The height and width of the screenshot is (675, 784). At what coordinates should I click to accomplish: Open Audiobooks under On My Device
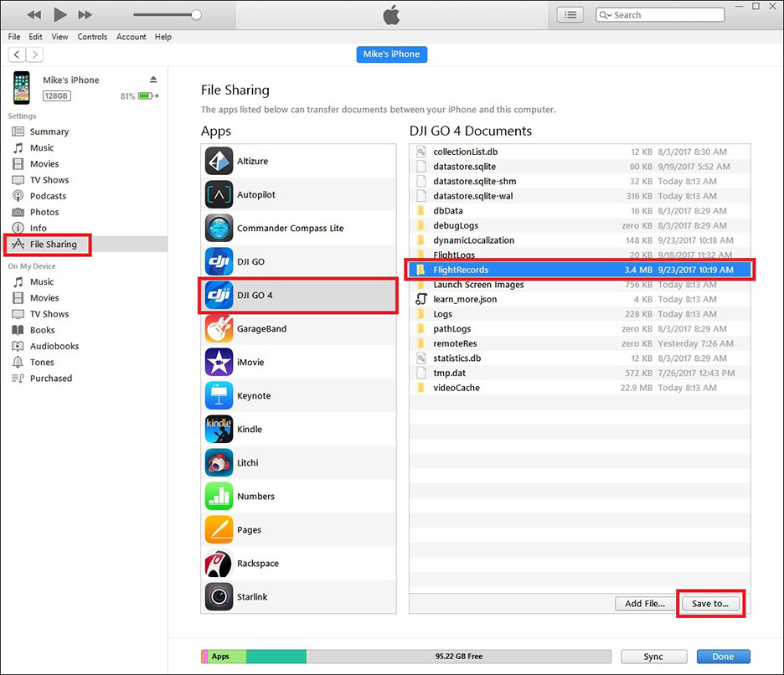tap(54, 346)
